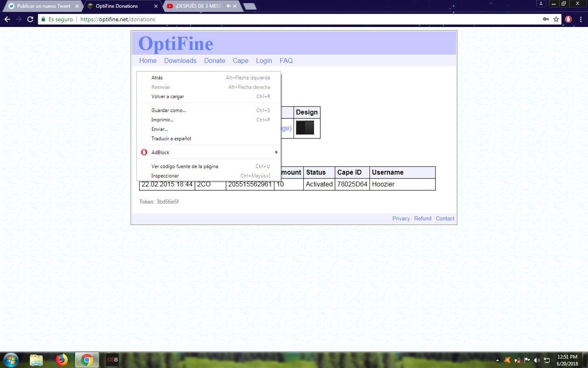The height and width of the screenshot is (368, 588).
Task: Open the Downloads link
Action: [180, 61]
